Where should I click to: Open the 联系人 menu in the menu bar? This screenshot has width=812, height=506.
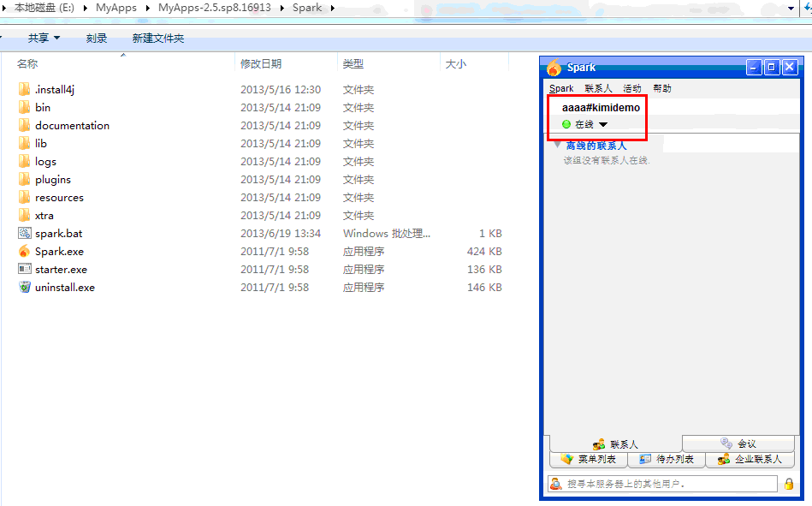tap(598, 89)
